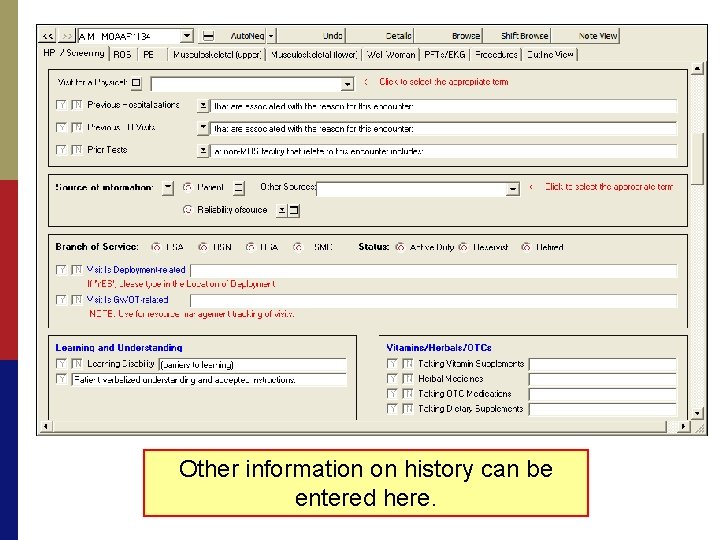Click the Deployment location text field
Image resolution: width=720 pixels, height=540 pixels.
click(434, 271)
